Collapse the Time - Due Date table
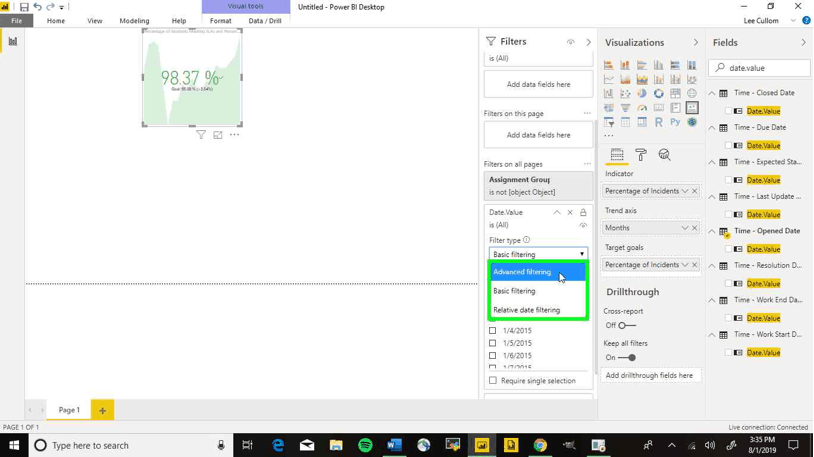 point(712,128)
